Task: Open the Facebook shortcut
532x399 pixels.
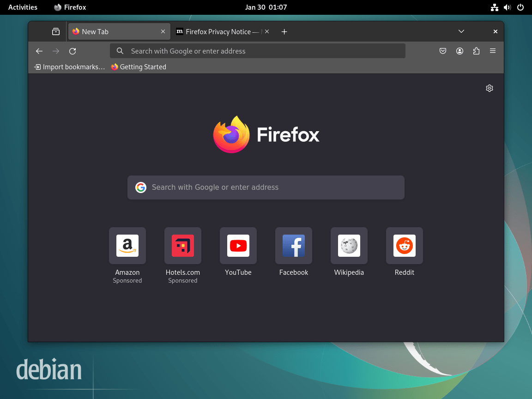Action: (x=293, y=246)
